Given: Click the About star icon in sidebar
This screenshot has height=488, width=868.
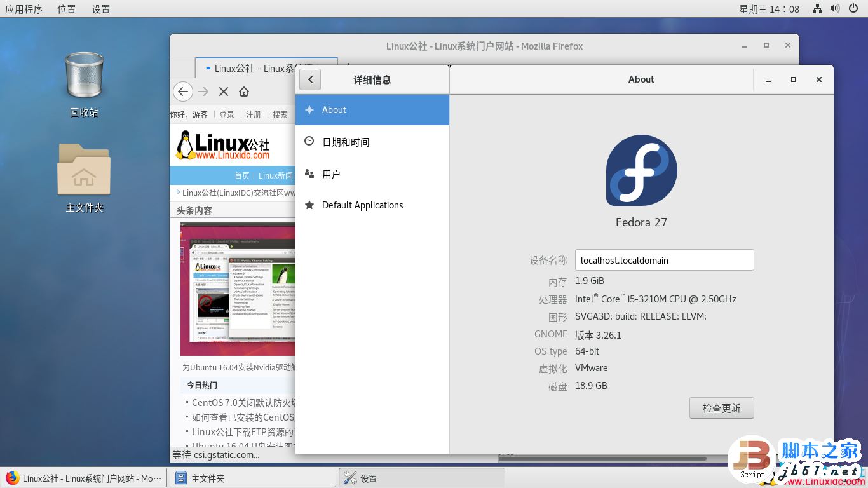Looking at the screenshot, I should click(x=309, y=110).
